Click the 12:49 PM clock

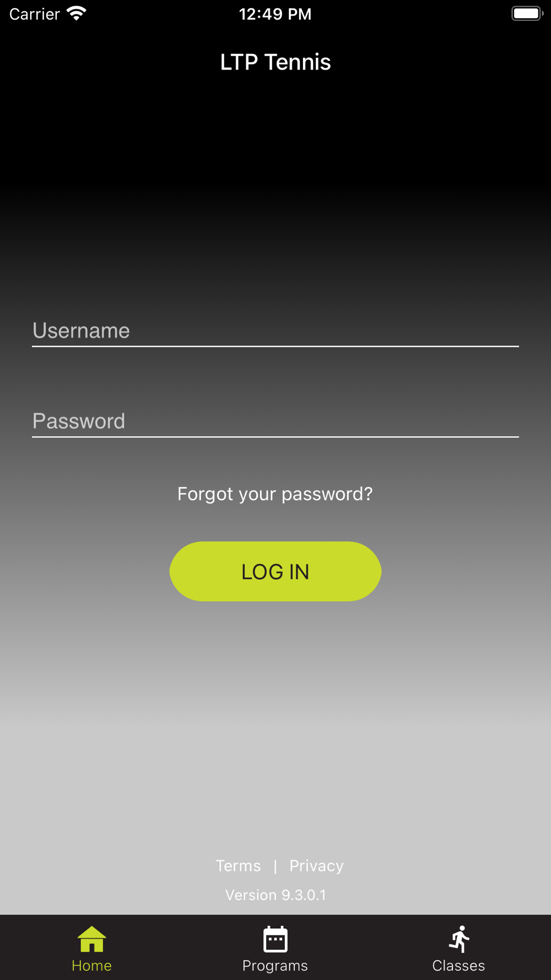[x=275, y=14]
